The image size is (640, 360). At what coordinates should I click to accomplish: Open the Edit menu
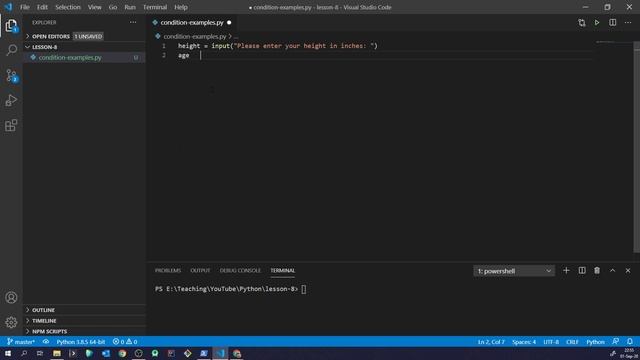coord(42,7)
